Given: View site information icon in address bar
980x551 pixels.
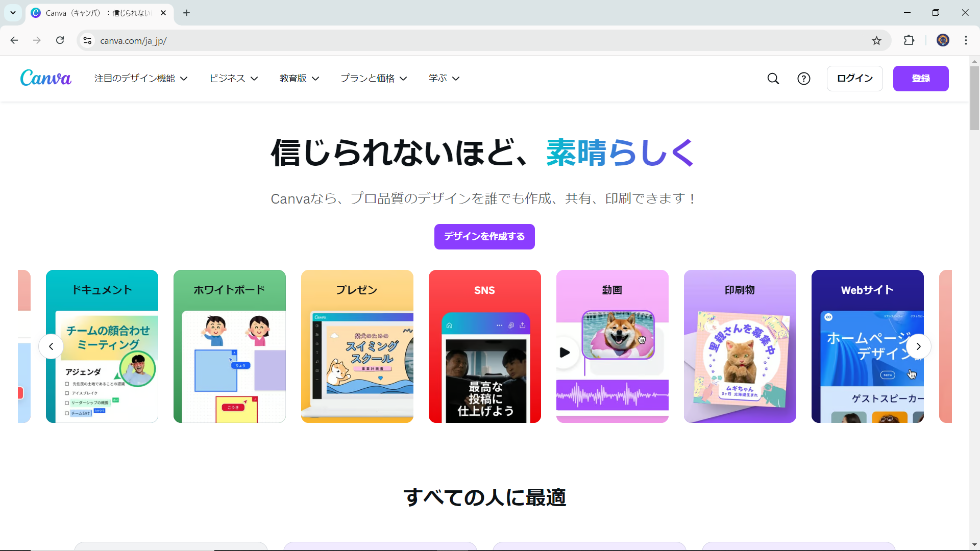Looking at the screenshot, I should [87, 40].
